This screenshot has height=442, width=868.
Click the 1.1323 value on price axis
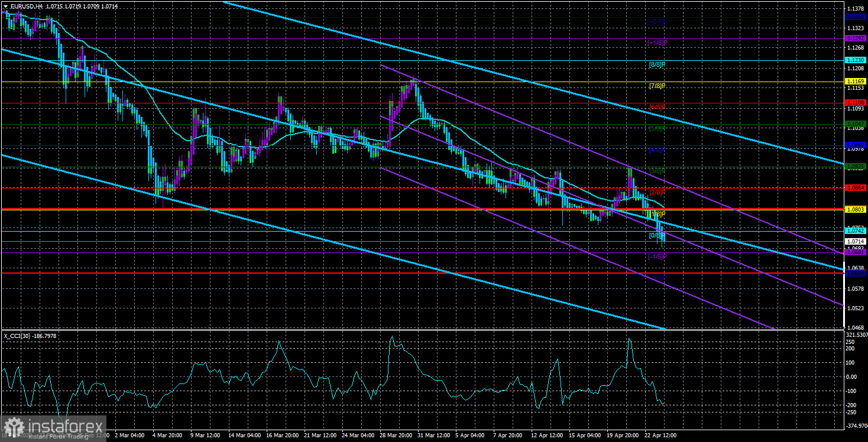855,28
